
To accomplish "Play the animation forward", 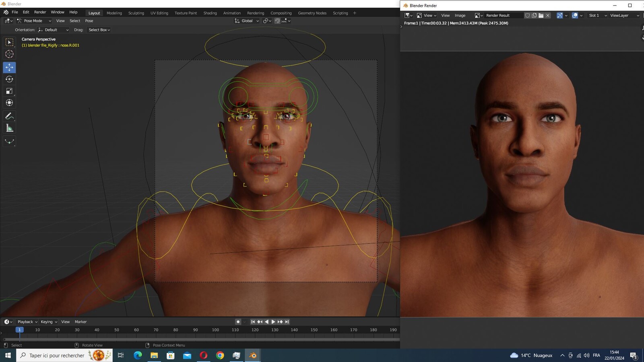I will pyautogui.click(x=273, y=322).
